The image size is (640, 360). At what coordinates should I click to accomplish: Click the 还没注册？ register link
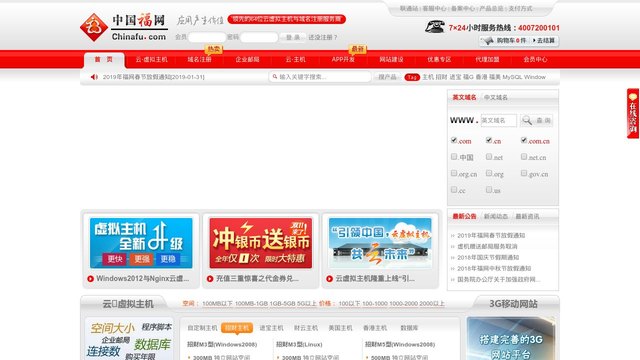(x=322, y=37)
